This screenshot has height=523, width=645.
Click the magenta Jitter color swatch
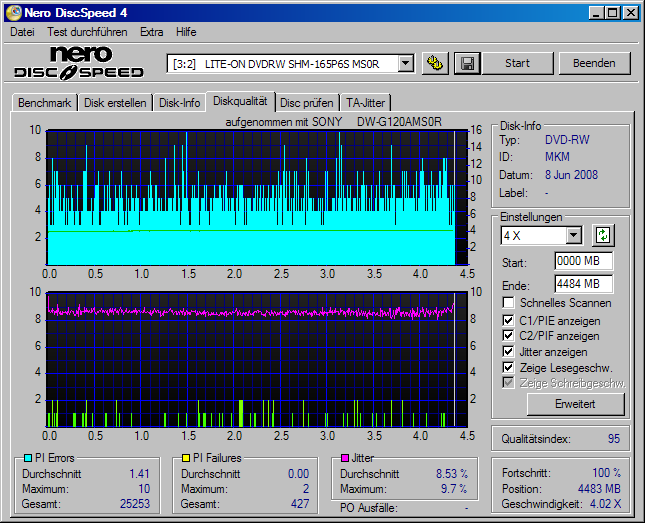[x=345, y=458]
